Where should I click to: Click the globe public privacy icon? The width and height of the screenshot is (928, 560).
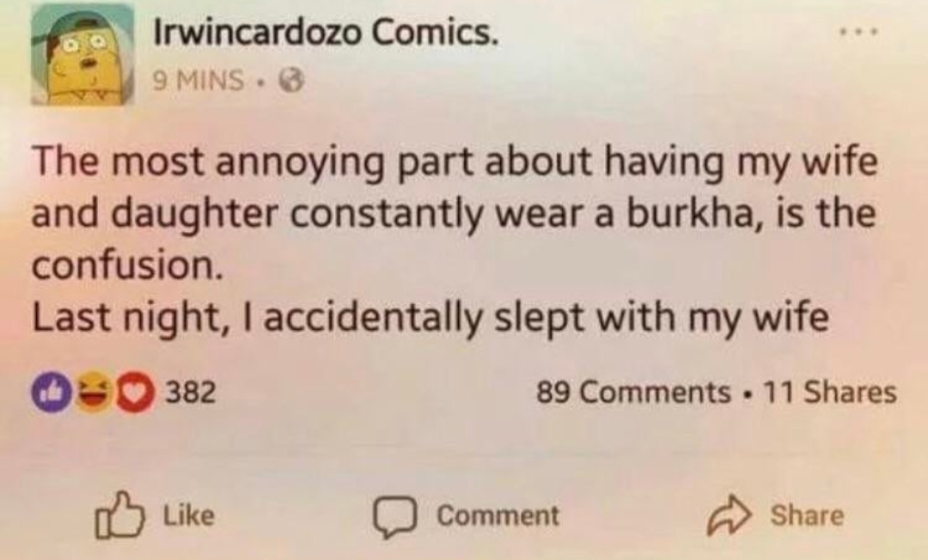290,81
